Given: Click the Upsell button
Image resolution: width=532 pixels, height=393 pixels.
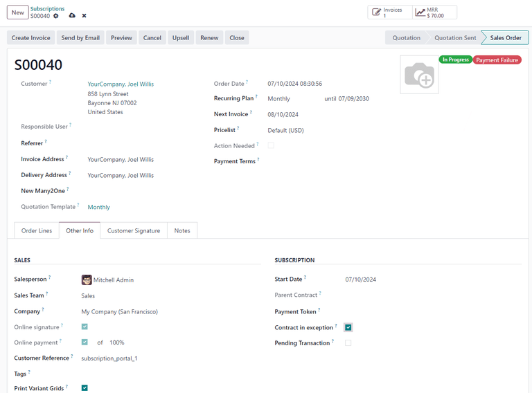Looking at the screenshot, I should [x=180, y=38].
